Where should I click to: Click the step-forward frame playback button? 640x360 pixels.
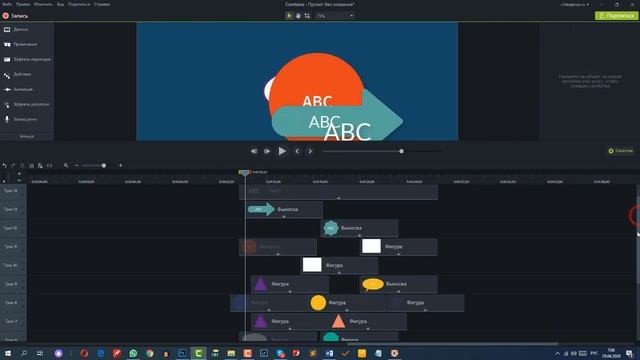coord(267,151)
